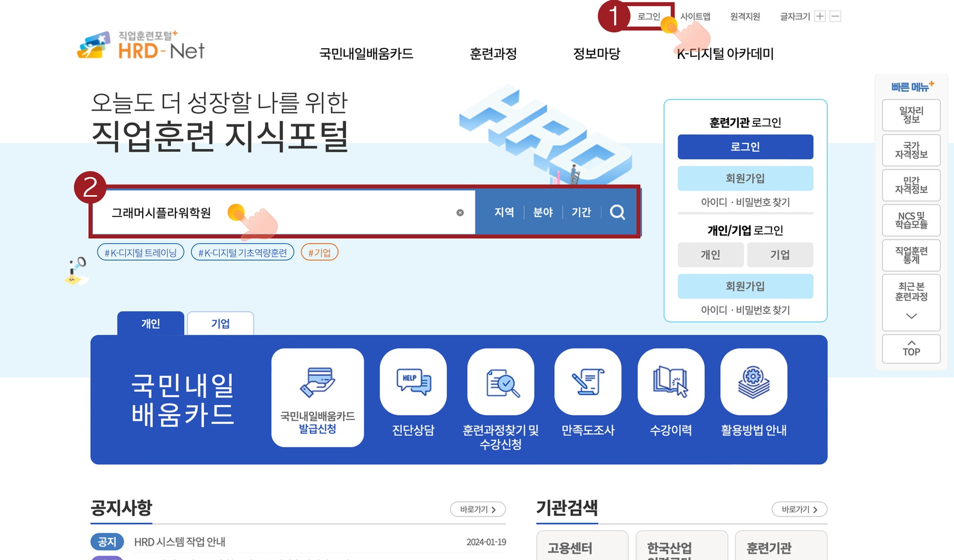Switch to the 기업 tab
This screenshot has width=954, height=560.
[220, 324]
